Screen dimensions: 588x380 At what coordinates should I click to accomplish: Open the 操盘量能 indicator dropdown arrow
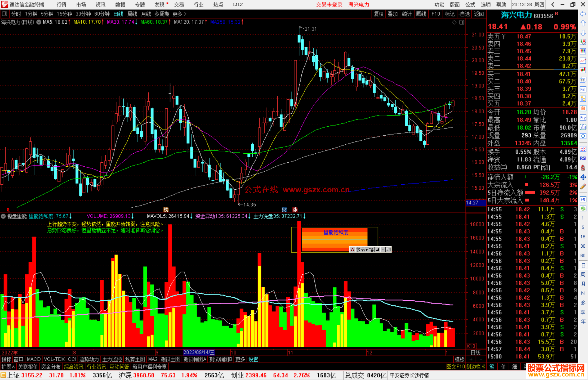tap(3, 216)
